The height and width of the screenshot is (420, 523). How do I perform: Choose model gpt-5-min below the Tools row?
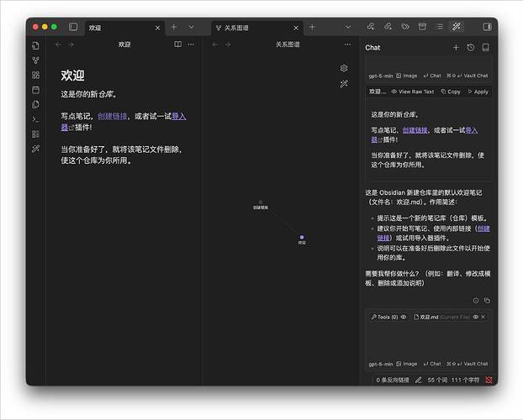coord(381,364)
